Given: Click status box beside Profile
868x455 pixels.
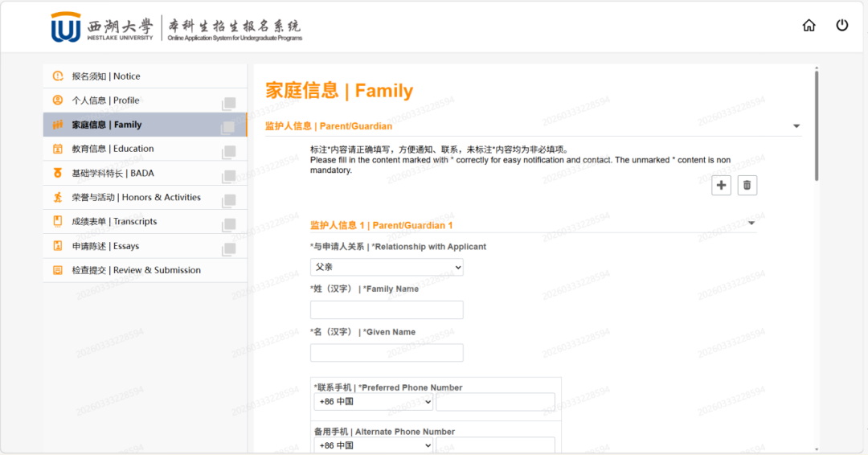Looking at the screenshot, I should tap(228, 104).
